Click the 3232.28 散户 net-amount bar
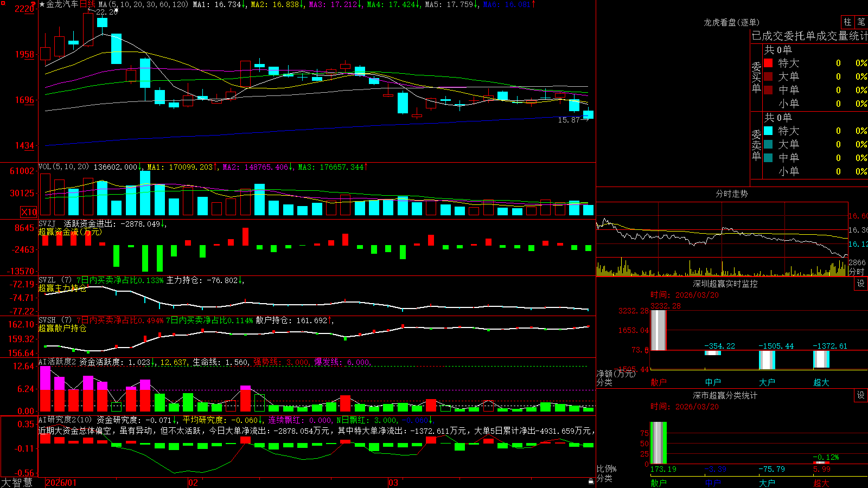This screenshot has height=488, width=868. click(x=659, y=330)
